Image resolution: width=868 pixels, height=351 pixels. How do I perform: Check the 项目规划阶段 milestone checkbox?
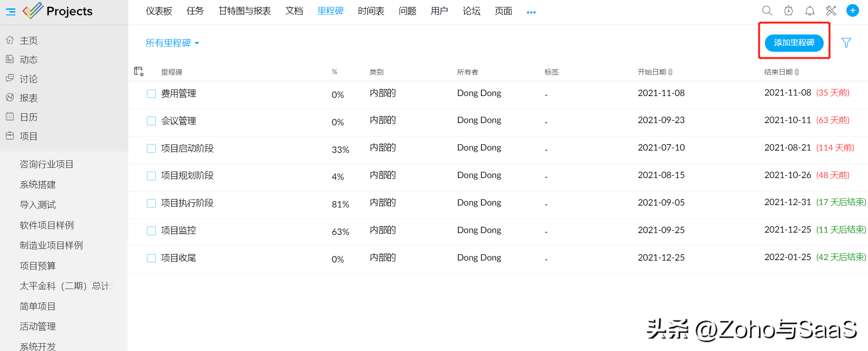[151, 176]
